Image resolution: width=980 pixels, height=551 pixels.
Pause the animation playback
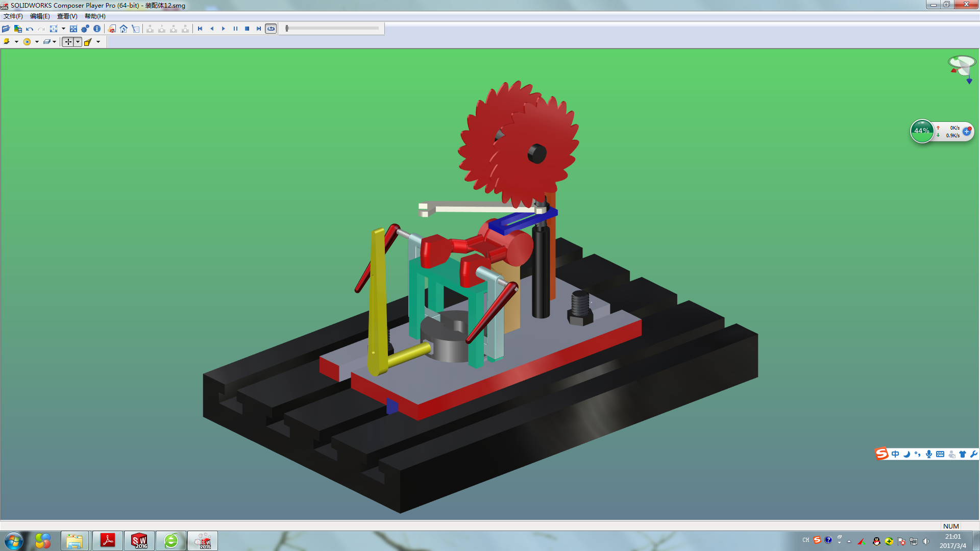(235, 29)
